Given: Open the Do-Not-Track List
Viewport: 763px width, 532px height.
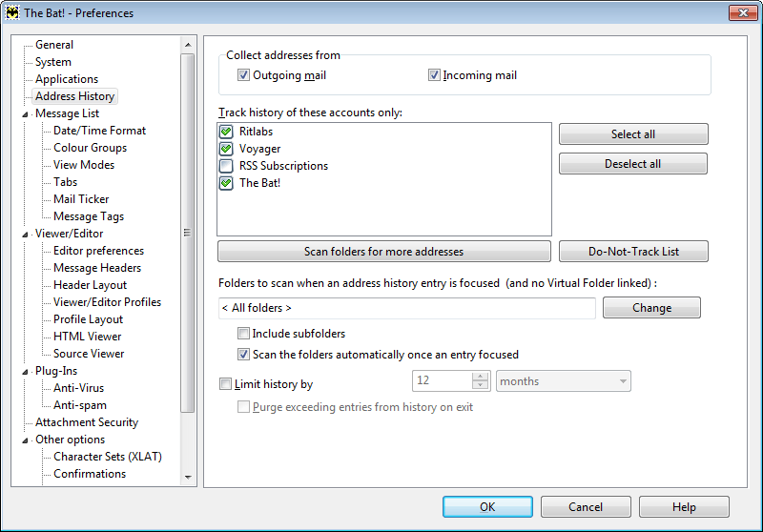Looking at the screenshot, I should [x=633, y=252].
